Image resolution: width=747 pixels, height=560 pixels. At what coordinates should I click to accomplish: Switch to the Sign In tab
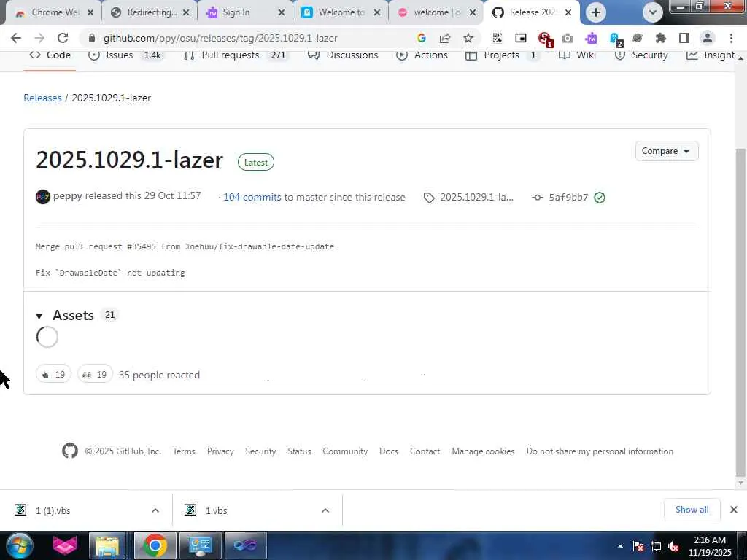tap(245, 12)
